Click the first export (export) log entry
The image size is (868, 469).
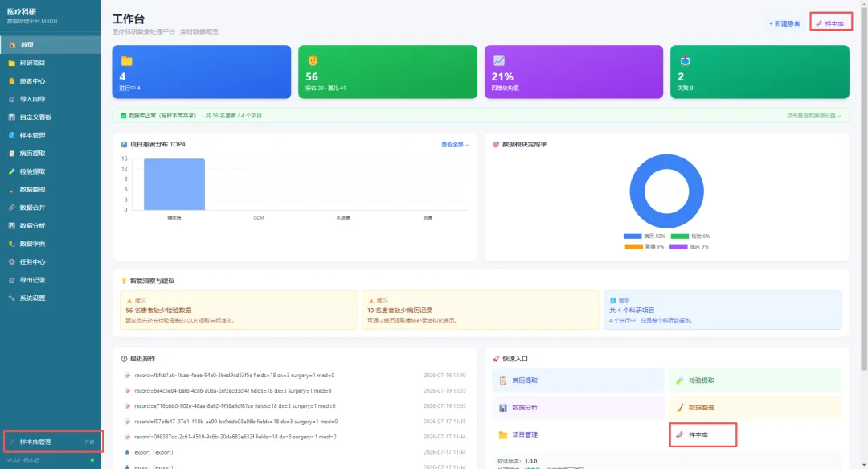pos(294,452)
